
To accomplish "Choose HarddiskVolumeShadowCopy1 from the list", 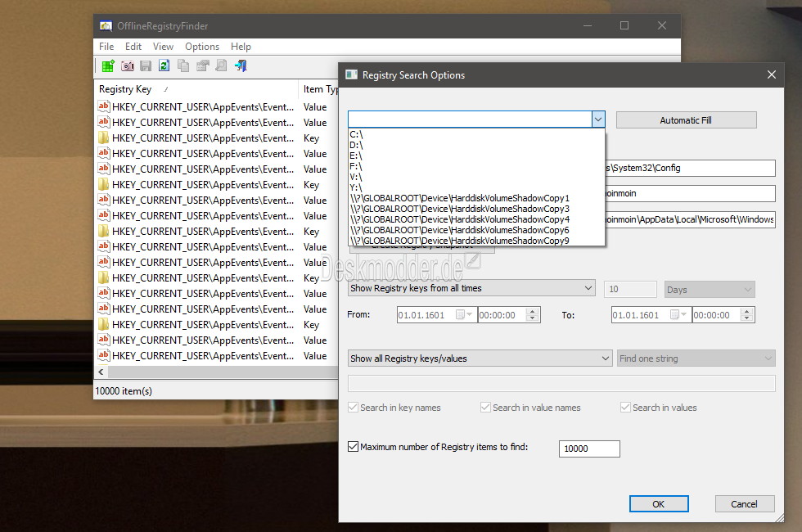I will point(476,198).
